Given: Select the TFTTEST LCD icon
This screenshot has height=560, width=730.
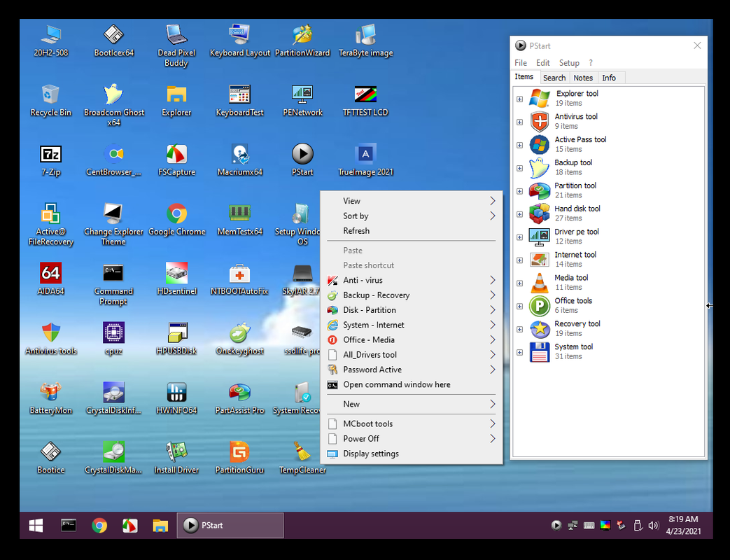Looking at the screenshot, I should 365,100.
